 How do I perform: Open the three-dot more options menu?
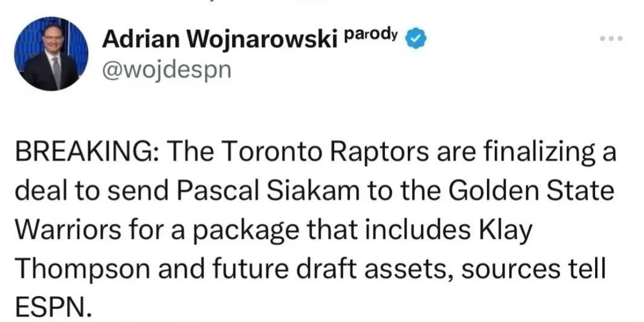[x=611, y=39]
